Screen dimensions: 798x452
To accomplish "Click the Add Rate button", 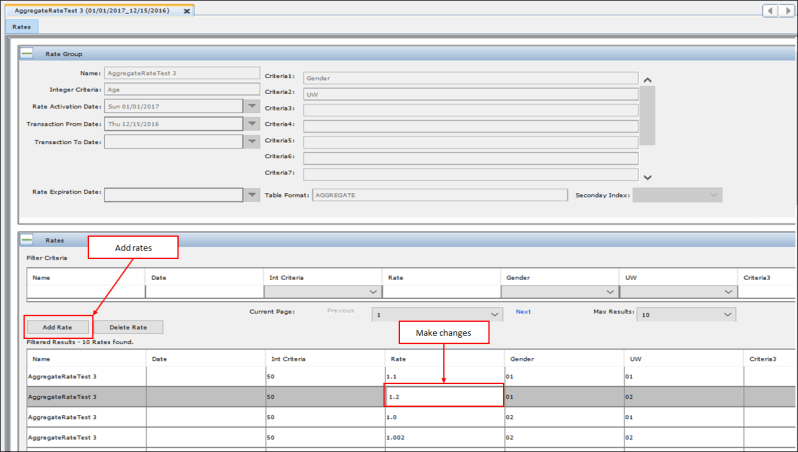I will coord(58,327).
